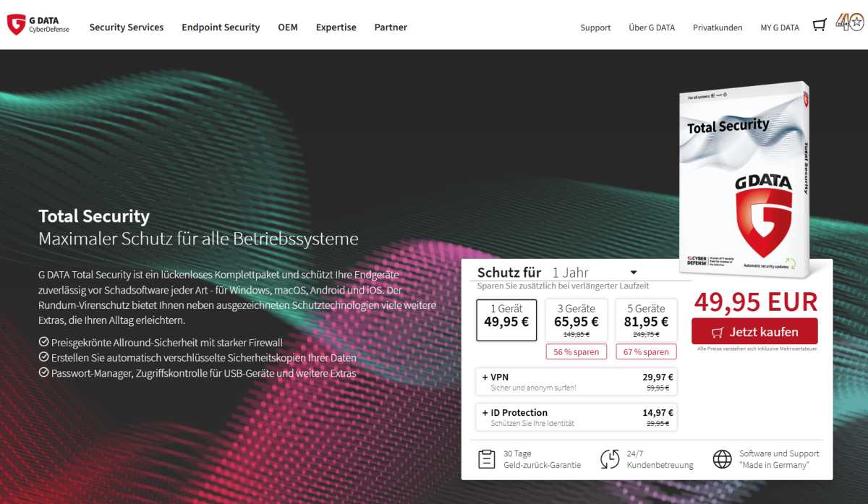Click the money-back guarantee clipboard icon
Viewport: 868px width, 504px height.
point(486,459)
